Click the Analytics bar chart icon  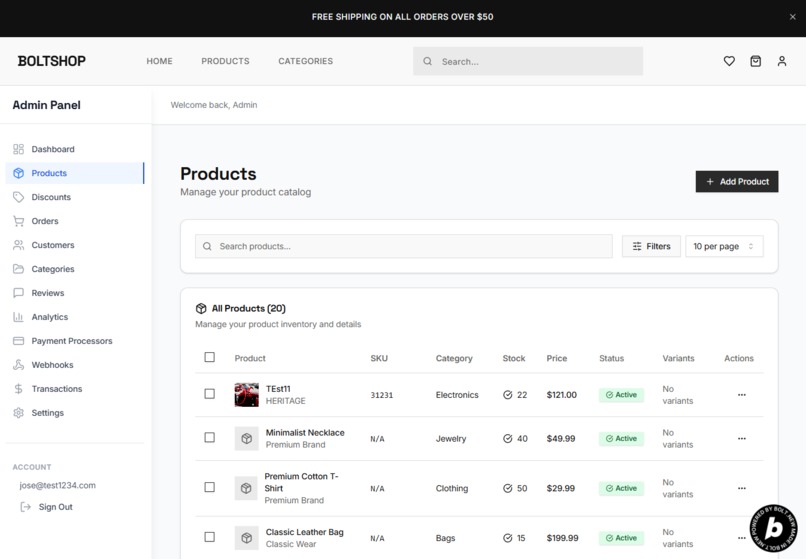click(x=19, y=317)
